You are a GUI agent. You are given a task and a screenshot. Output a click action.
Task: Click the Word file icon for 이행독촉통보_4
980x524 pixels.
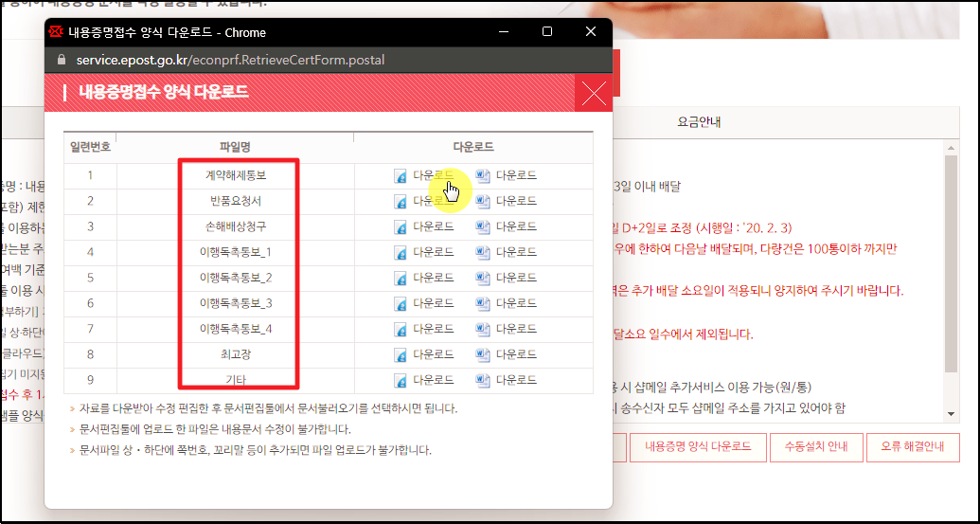pos(483,329)
